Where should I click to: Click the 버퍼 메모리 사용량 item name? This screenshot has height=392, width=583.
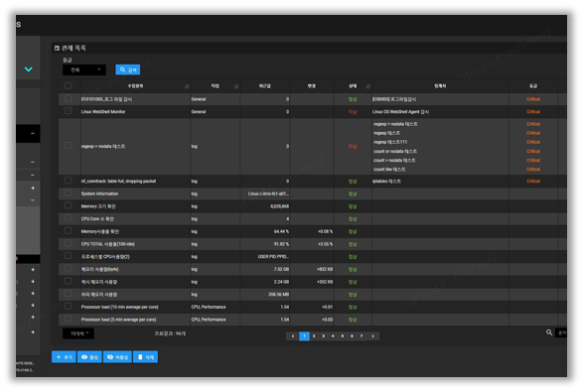coord(99,295)
